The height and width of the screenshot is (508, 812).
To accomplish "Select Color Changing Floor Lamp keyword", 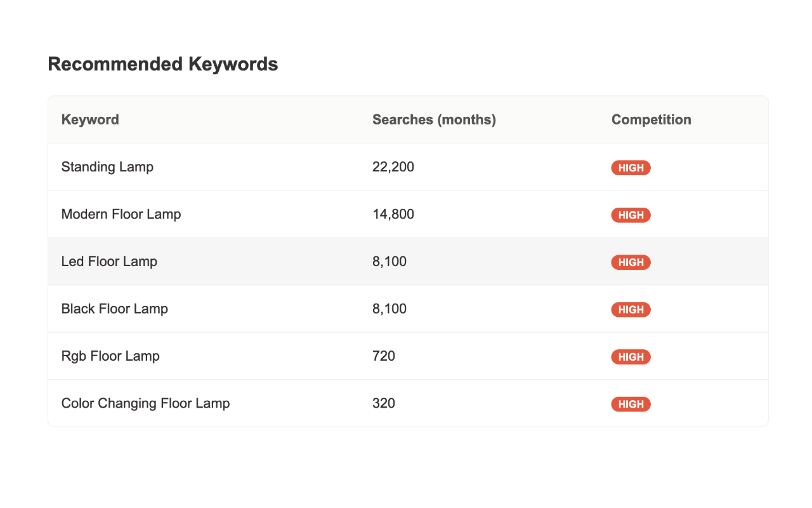I will point(145,403).
